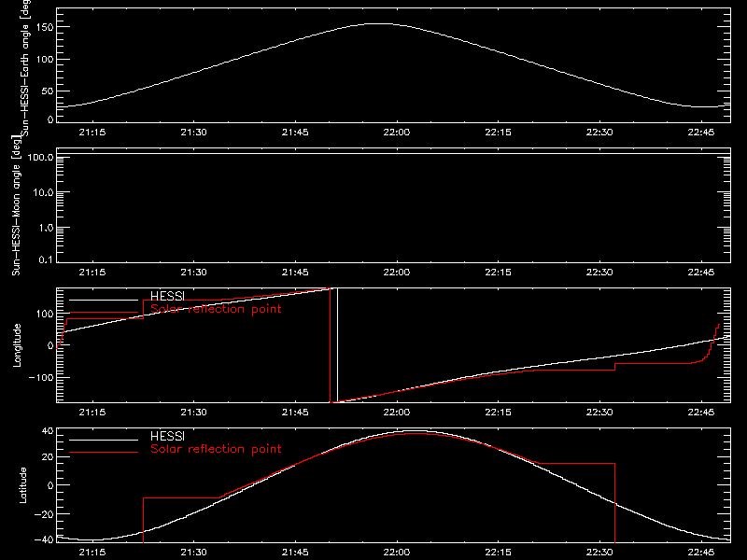Click "21:15" time label under Earth angle plot
This screenshot has width=747, height=560.
pos(92,133)
